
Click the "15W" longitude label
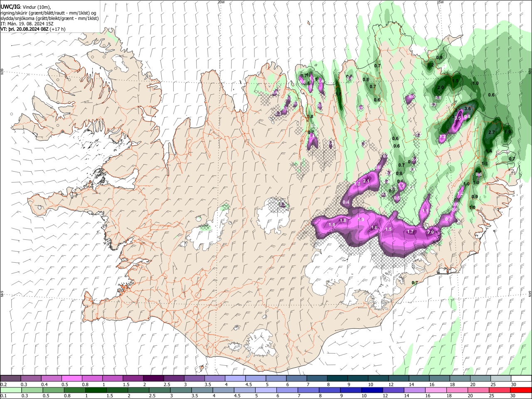click(x=441, y=2)
